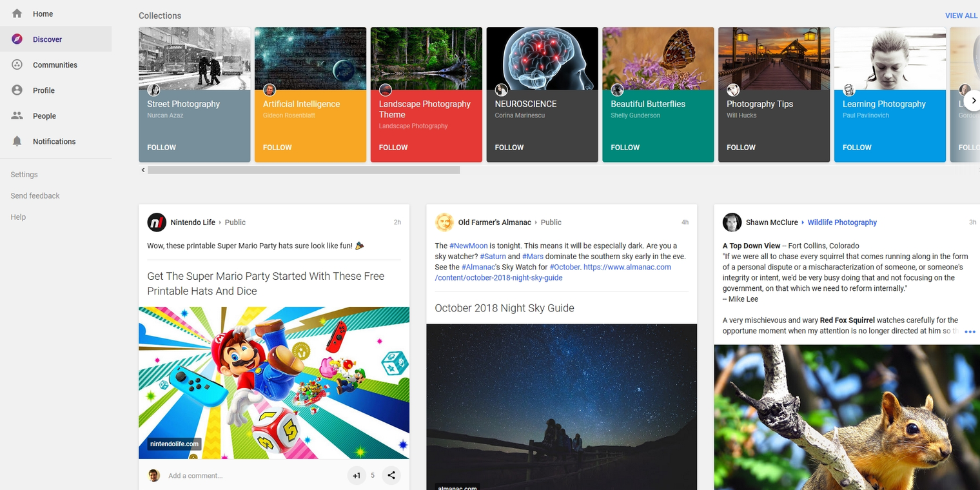
Task: Open Settings in the sidebar
Action: 24,175
